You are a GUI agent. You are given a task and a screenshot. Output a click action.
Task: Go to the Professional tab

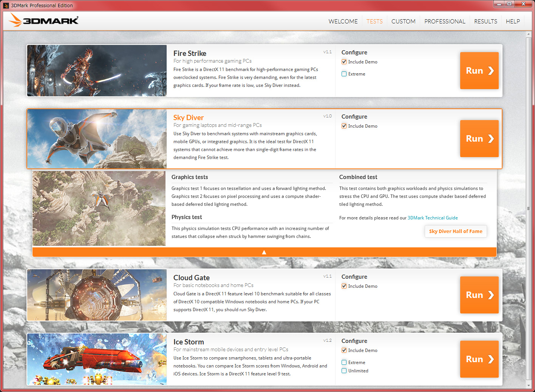point(445,22)
